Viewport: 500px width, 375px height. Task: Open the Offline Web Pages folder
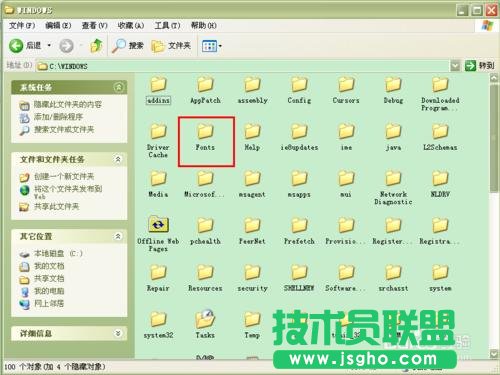pos(158,234)
